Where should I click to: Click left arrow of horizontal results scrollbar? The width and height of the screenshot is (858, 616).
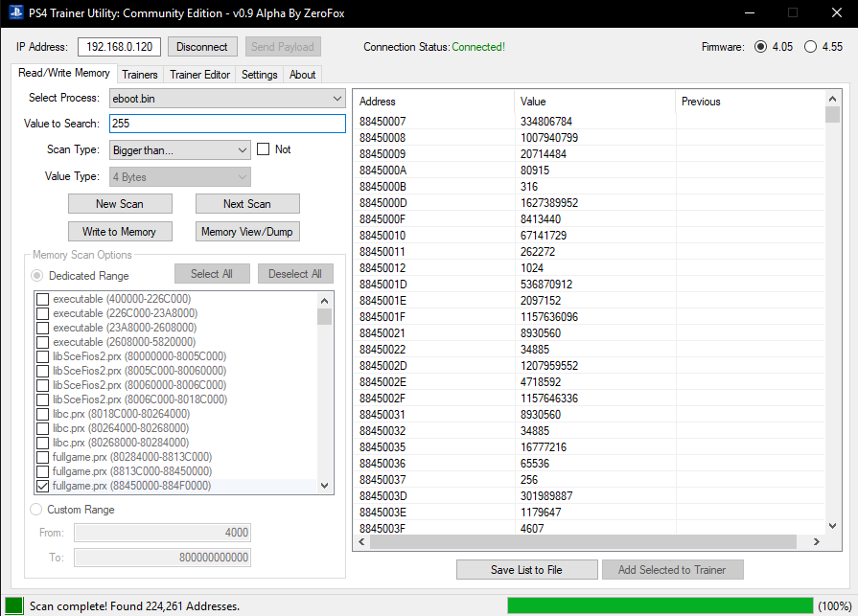(x=361, y=541)
